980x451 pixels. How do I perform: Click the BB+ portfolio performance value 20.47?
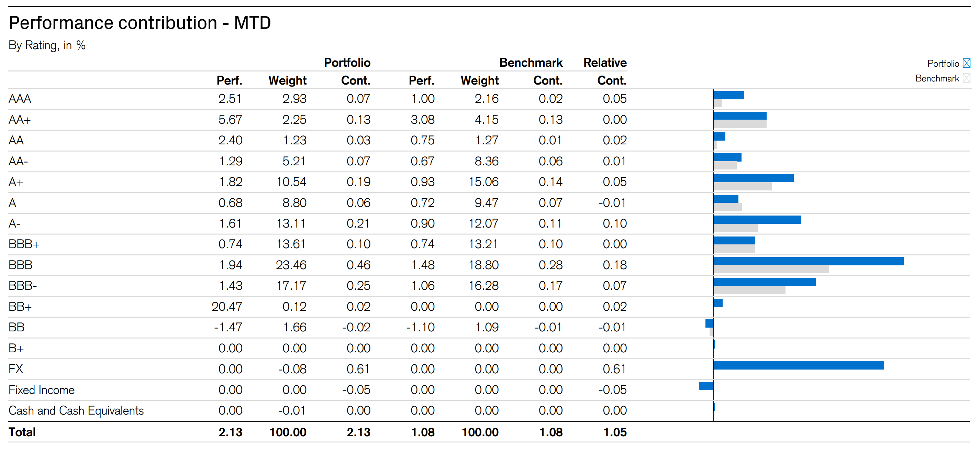click(227, 307)
